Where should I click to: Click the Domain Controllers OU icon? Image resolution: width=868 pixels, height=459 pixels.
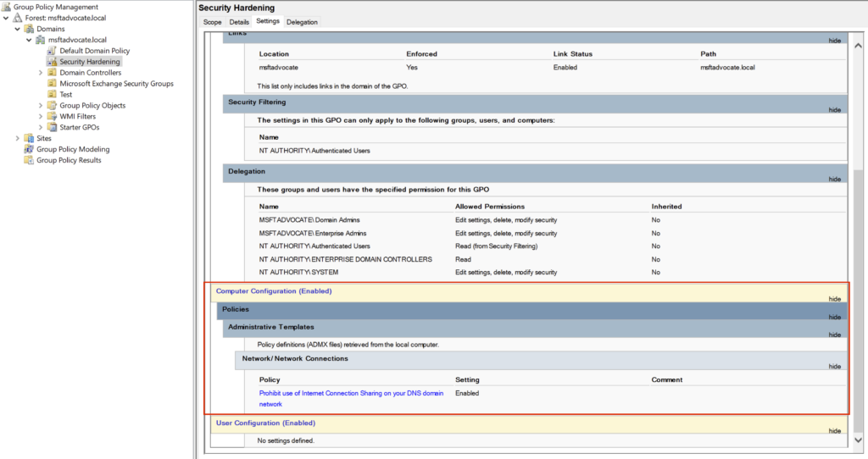[x=52, y=73]
